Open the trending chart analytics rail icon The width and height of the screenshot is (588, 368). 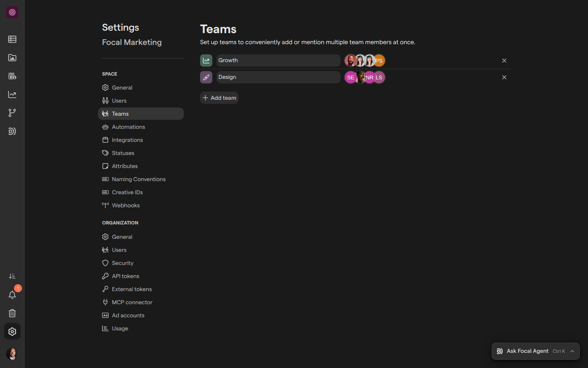click(12, 94)
